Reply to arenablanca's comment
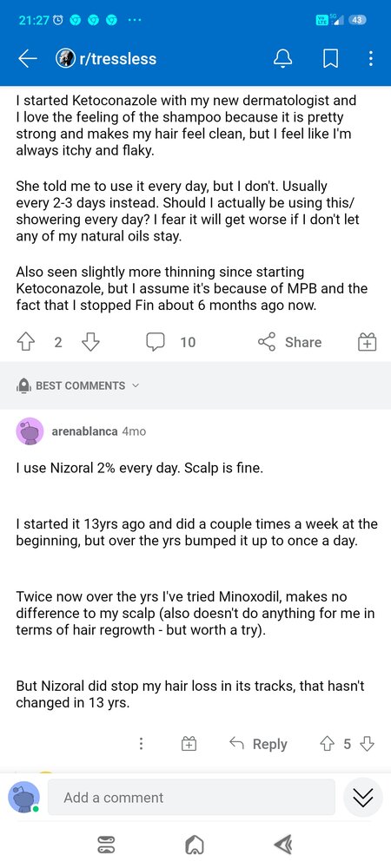Image resolution: width=391 pixels, height=868 pixels. (x=258, y=744)
